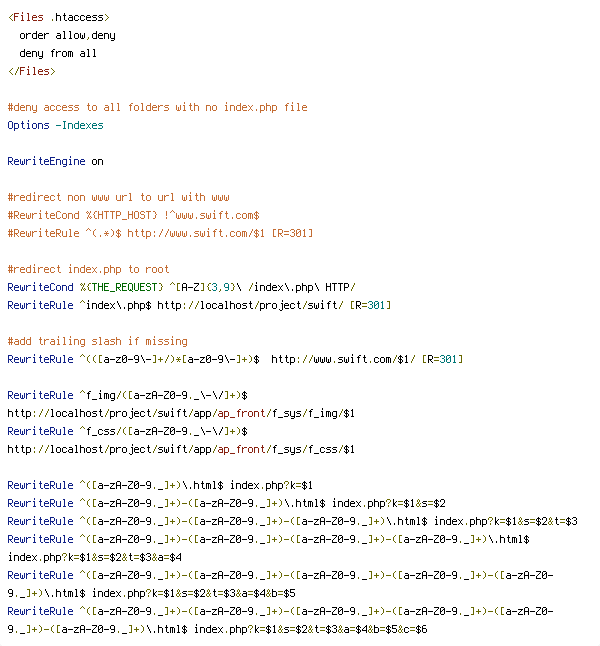Screen dimensions: 600x646
Task: Click the 'RewriteCond %{THE_REQUEST}' line
Action: (x=181, y=287)
